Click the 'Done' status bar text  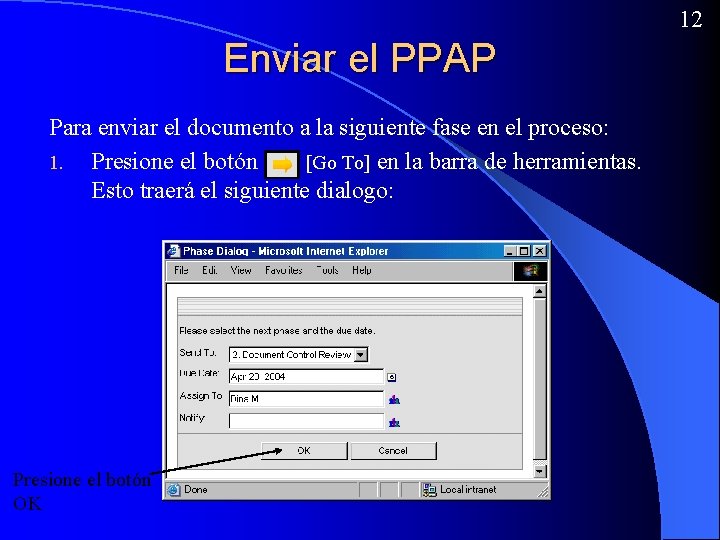[196, 490]
